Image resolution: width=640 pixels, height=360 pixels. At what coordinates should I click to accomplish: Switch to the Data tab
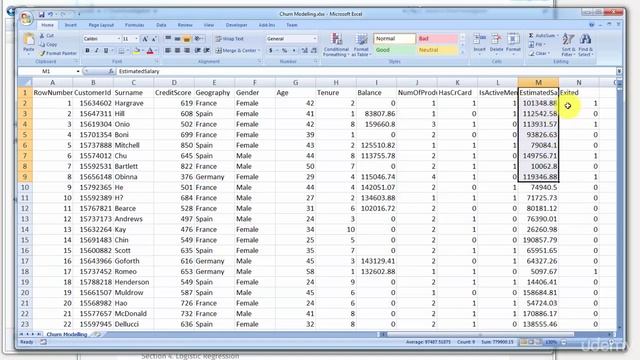click(161, 25)
